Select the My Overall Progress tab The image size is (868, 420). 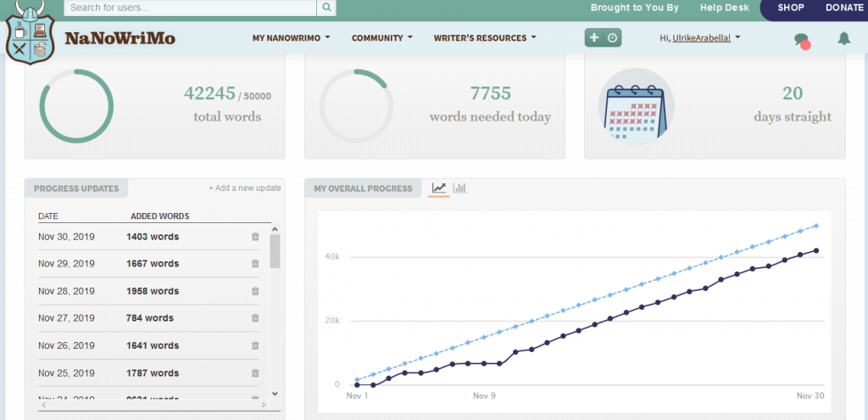point(363,188)
